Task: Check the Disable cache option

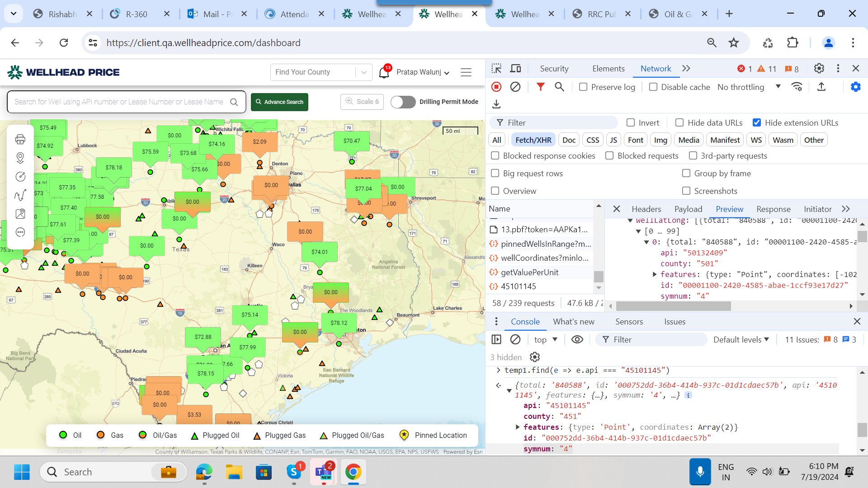Action: click(x=653, y=87)
